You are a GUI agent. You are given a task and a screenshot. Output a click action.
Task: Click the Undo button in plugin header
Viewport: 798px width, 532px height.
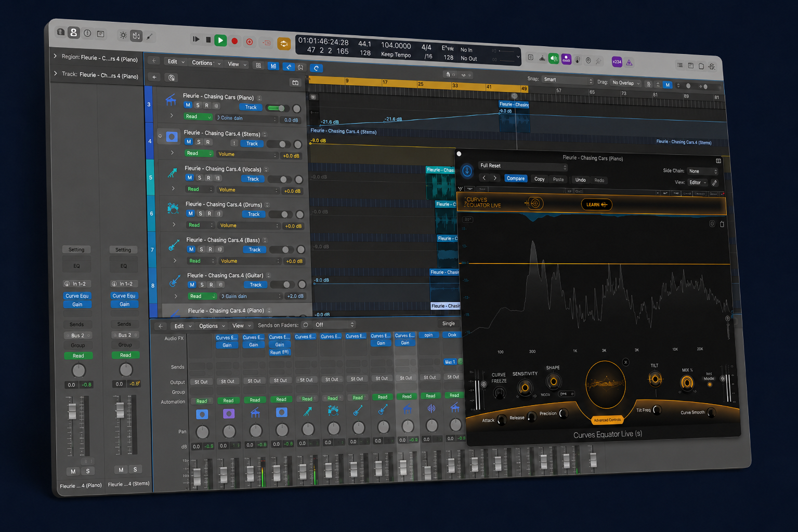(580, 180)
